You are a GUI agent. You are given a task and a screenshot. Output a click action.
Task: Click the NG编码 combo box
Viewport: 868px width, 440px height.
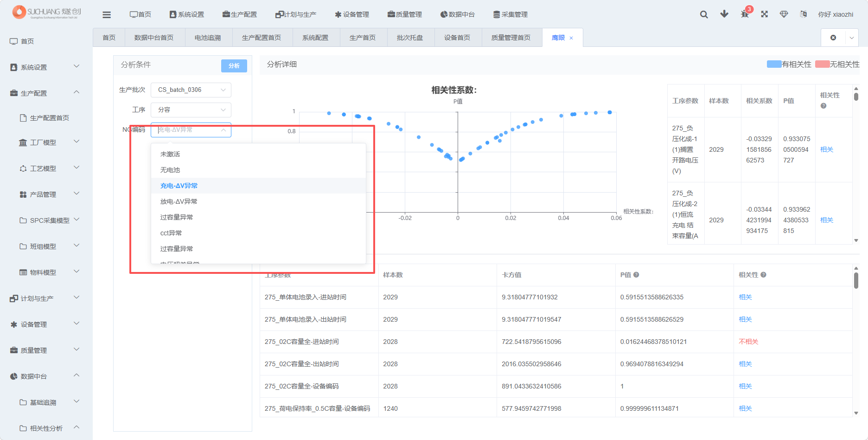[191, 130]
